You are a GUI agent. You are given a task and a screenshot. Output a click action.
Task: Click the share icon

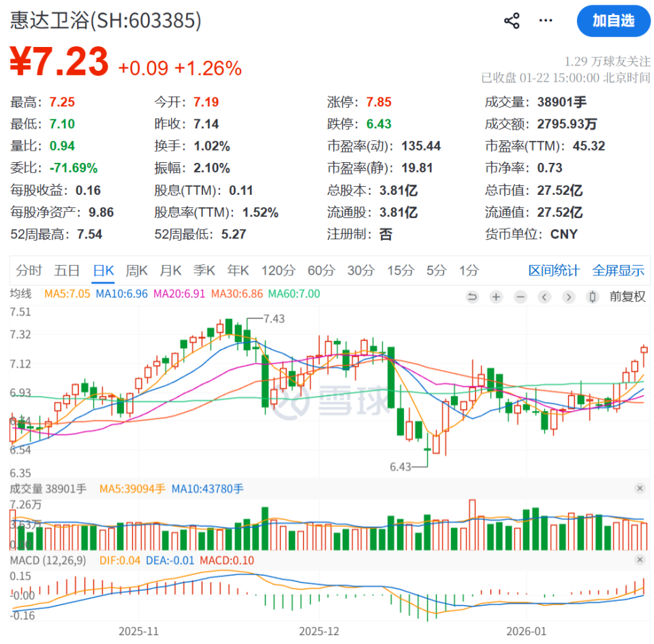pos(512,20)
